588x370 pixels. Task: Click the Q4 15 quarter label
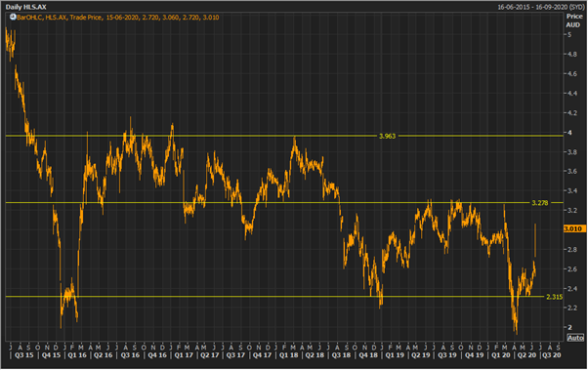pyautogui.click(x=51, y=355)
